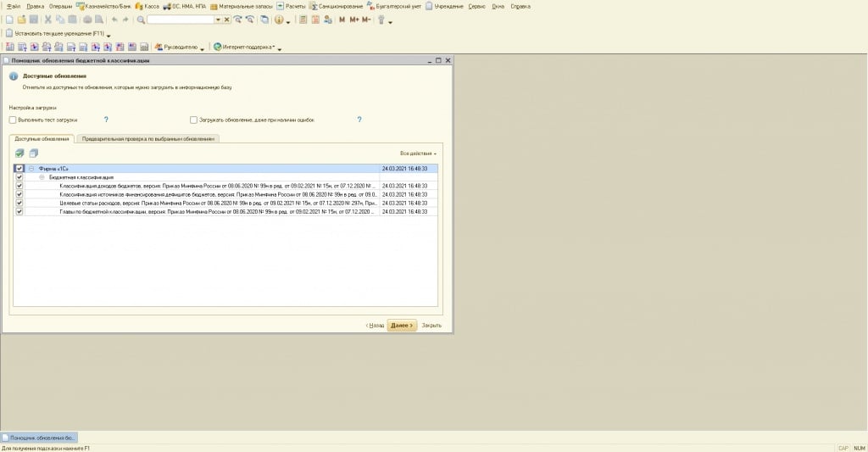
Task: Click the Cut scissors icon in the toolbar
Action: [x=48, y=20]
